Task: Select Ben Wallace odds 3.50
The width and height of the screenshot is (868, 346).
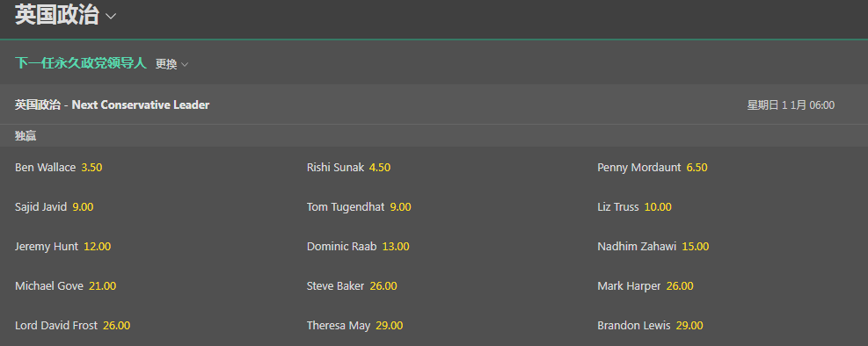Action: click(59, 168)
